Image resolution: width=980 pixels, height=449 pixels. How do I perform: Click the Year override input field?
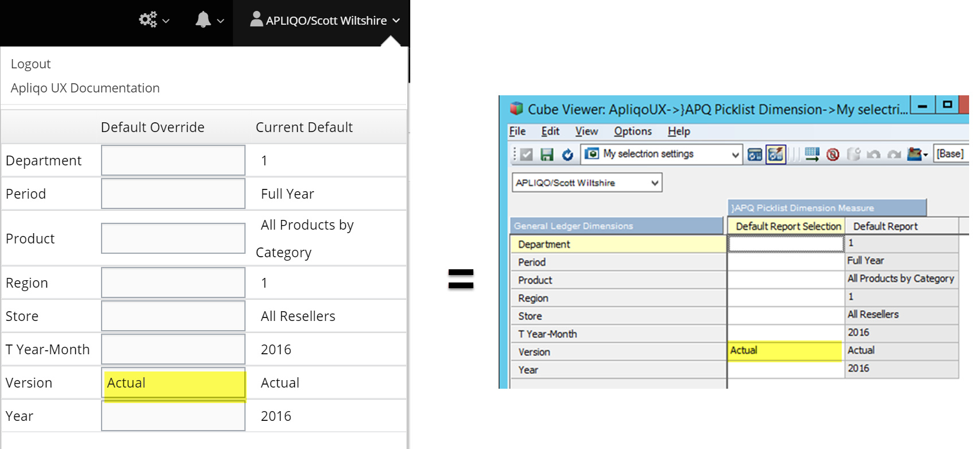173,416
